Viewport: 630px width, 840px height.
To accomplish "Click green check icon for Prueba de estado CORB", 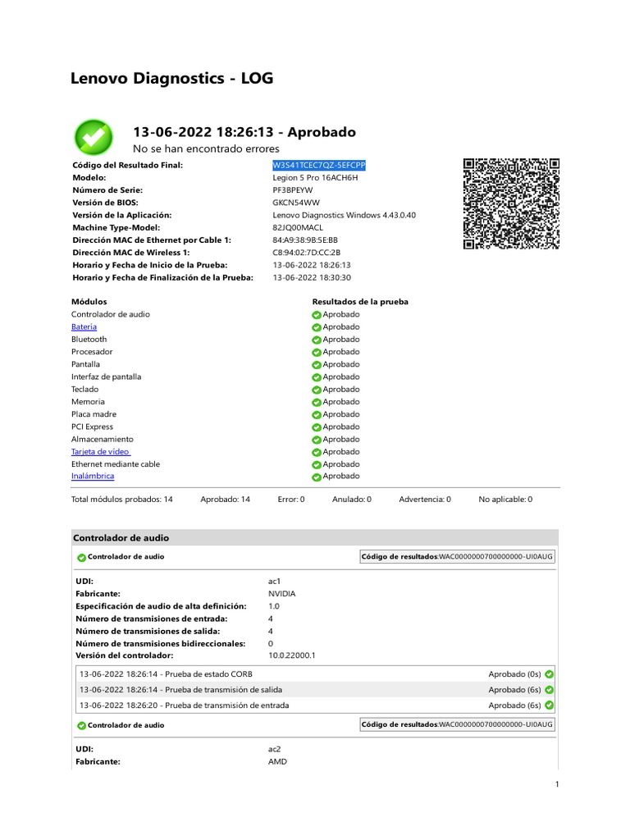I will pyautogui.click(x=549, y=674).
